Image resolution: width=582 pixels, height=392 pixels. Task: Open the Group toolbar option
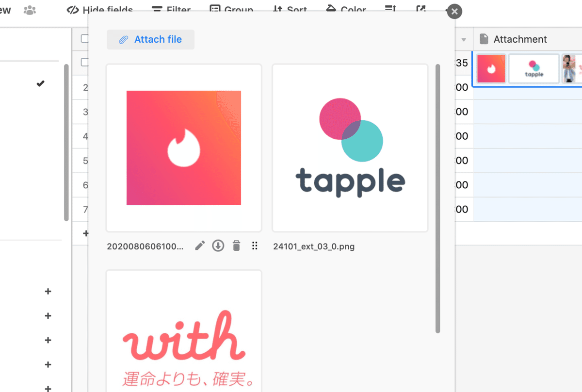pyautogui.click(x=231, y=10)
